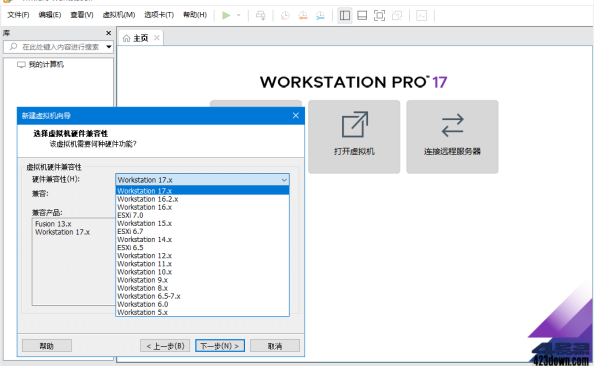594x366 pixels.
Task: Select ESXi 6.7 in the list
Action: coord(202,231)
